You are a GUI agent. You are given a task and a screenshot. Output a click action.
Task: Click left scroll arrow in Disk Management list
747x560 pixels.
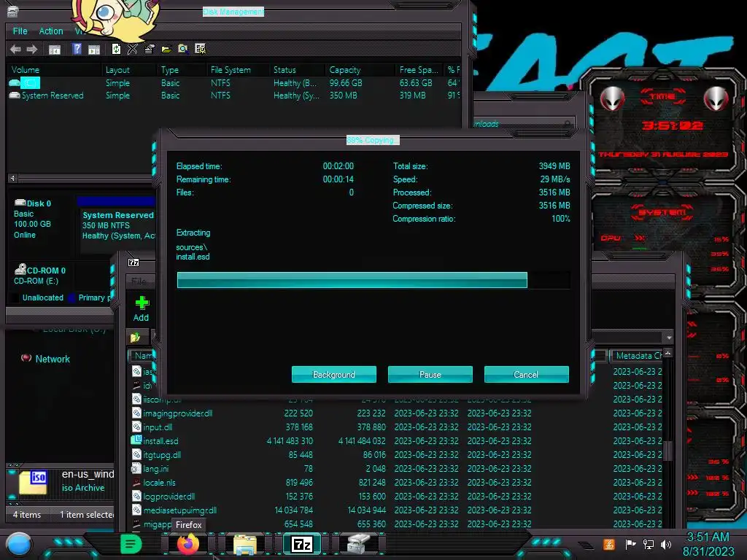[x=13, y=178]
